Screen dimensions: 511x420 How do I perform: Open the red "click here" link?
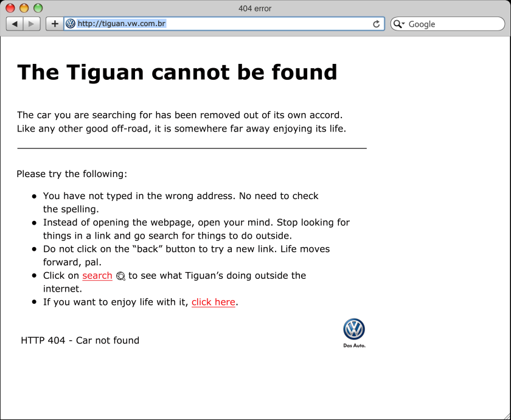click(x=213, y=302)
